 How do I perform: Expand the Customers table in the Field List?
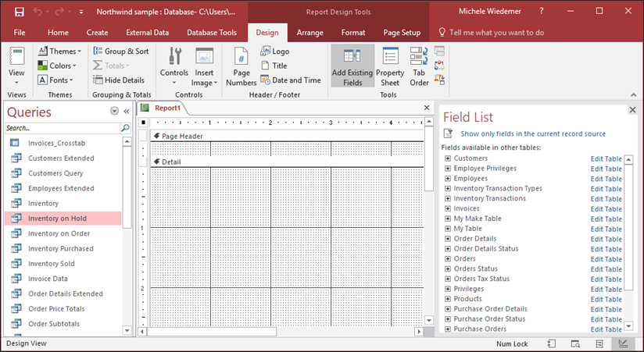pos(448,158)
